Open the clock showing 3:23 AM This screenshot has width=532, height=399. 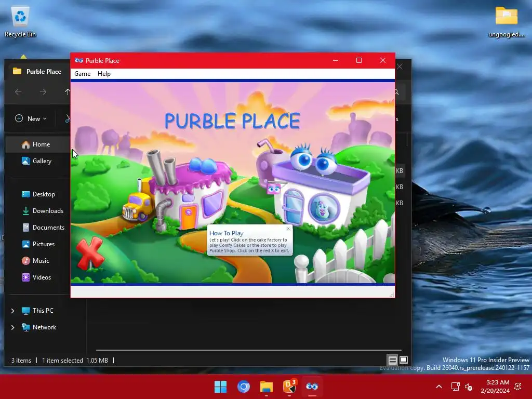pyautogui.click(x=495, y=387)
